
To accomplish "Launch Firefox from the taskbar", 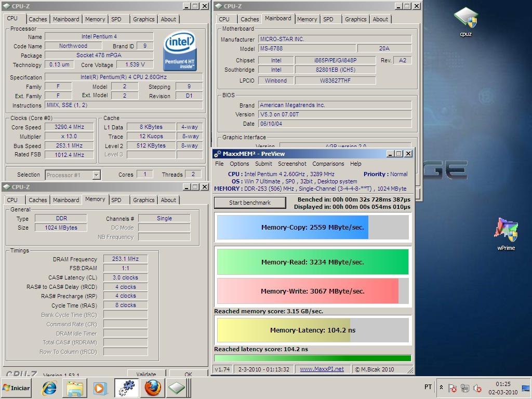I will 152,388.
